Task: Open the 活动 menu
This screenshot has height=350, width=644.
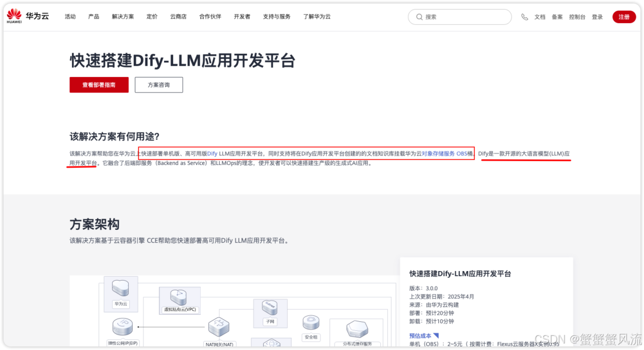Action: click(x=70, y=17)
